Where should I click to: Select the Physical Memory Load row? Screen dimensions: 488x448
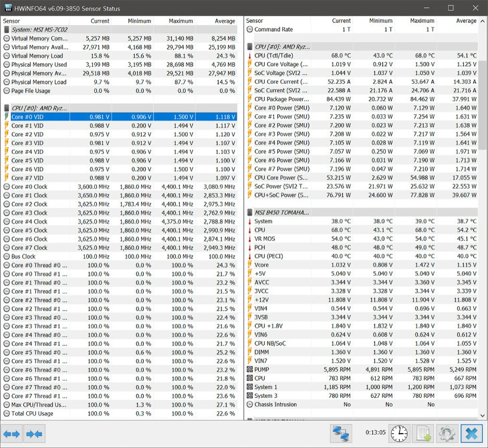[119, 82]
